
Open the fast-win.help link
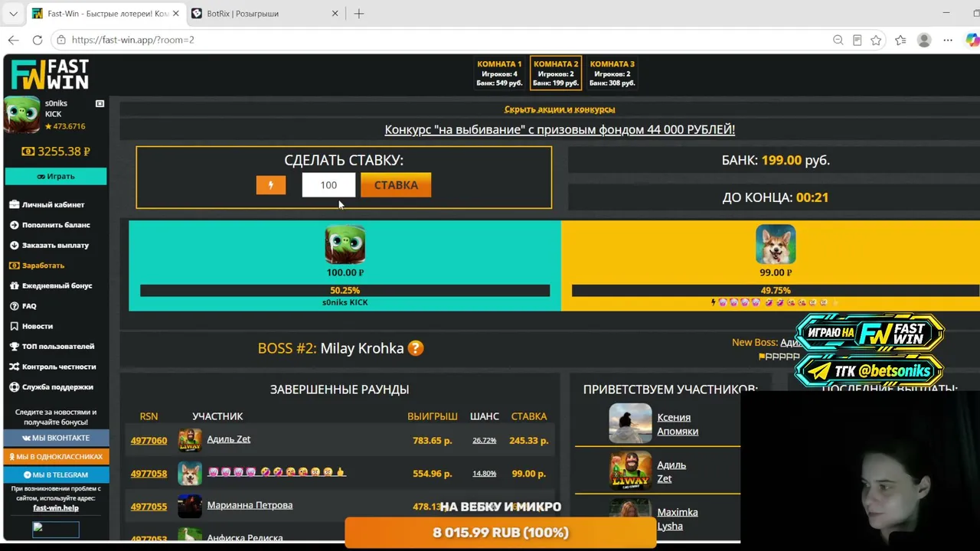(56, 507)
